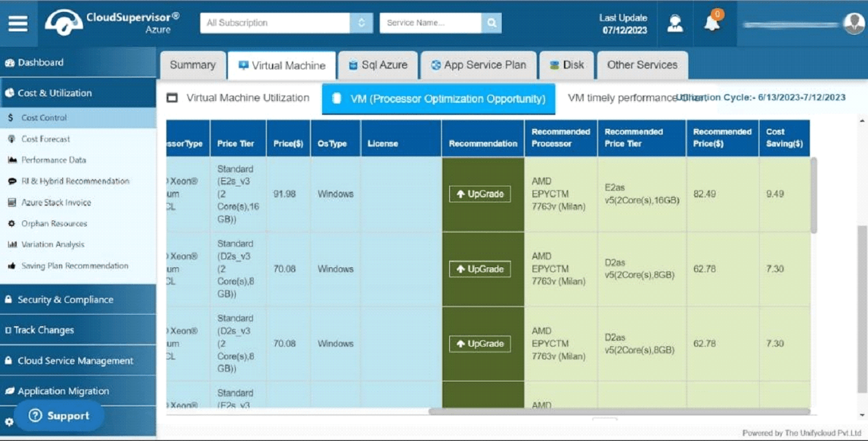The image size is (868, 441).
Task: Click the Performance Data chart icon
Action: pos(12,160)
